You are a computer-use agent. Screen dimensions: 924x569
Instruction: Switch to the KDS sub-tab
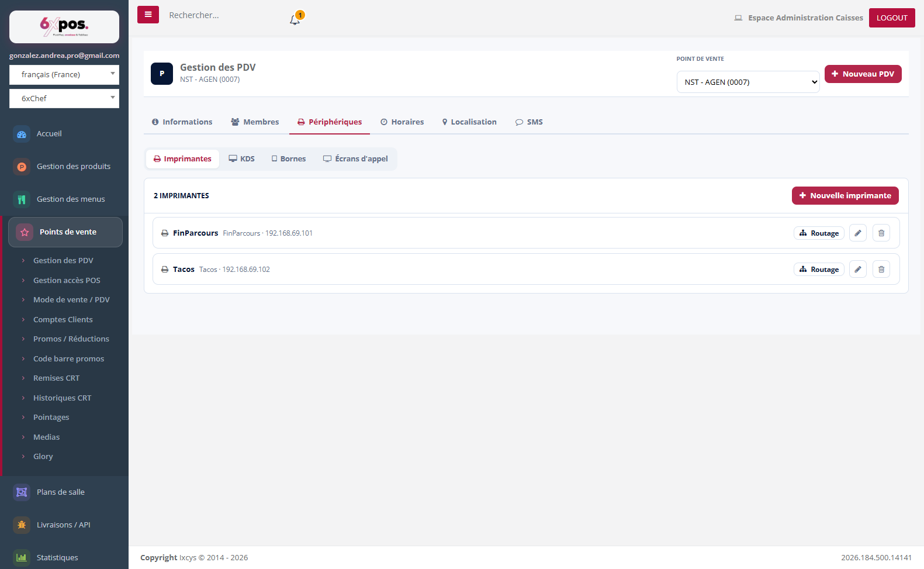(x=241, y=158)
